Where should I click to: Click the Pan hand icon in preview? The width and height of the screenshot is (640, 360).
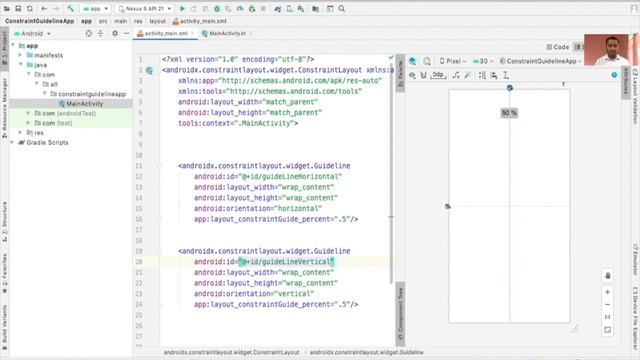pyautogui.click(x=607, y=276)
